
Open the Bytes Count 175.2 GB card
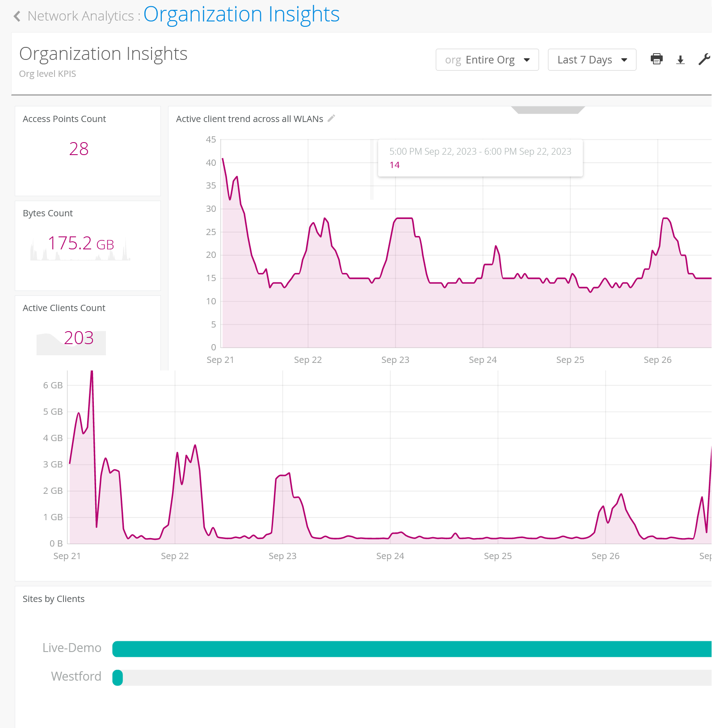pos(81,244)
